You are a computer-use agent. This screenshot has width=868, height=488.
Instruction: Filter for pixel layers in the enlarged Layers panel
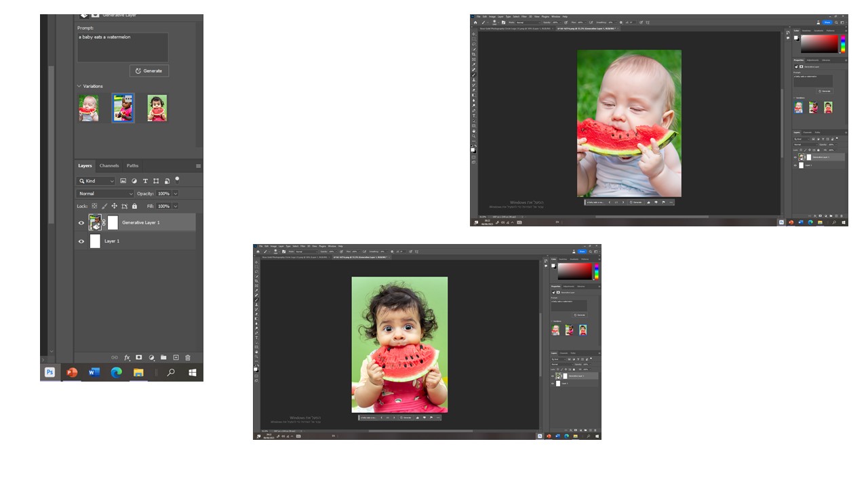(x=123, y=181)
